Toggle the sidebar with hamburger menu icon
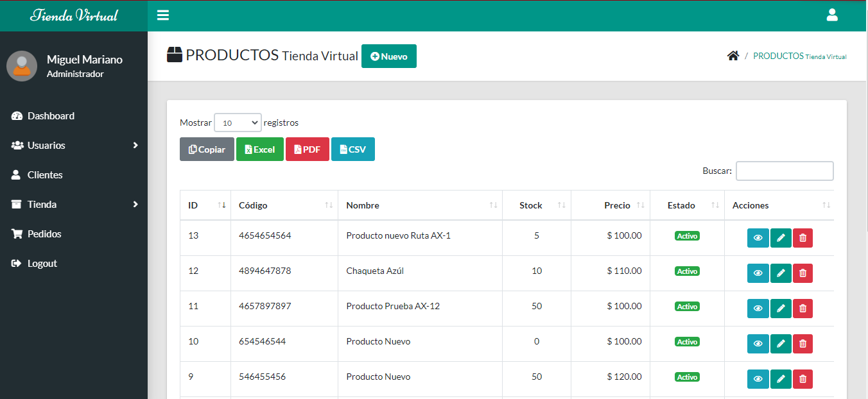The height and width of the screenshot is (399, 868). pos(163,15)
